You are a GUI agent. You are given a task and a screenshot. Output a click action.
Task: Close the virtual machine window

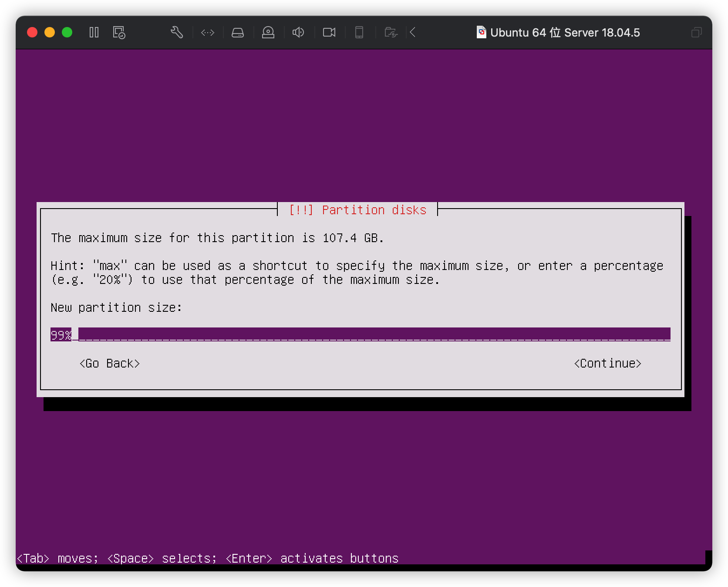point(32,32)
